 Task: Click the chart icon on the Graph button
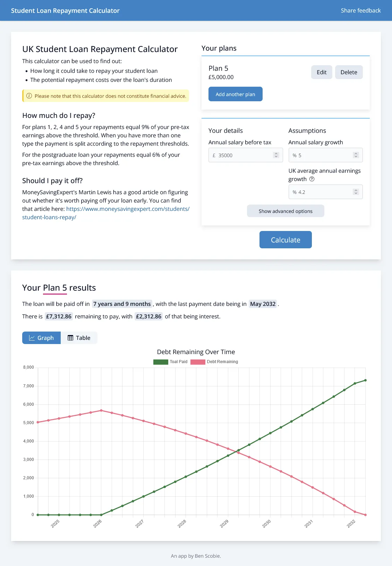tap(32, 337)
